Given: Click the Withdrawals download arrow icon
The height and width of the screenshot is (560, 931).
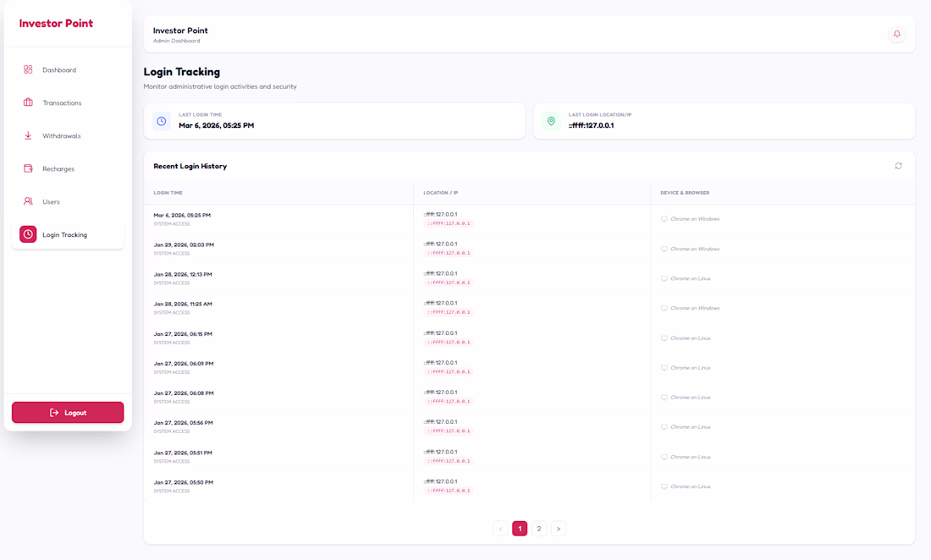Looking at the screenshot, I should click(x=28, y=135).
